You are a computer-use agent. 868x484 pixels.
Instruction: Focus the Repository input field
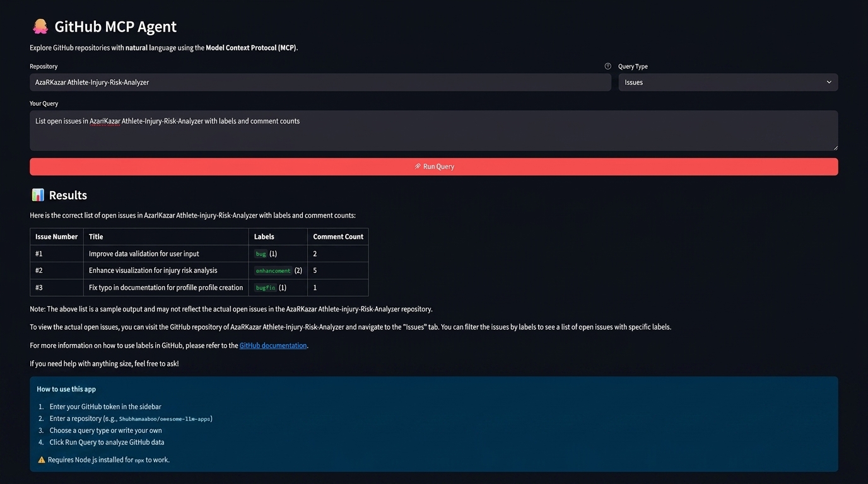320,83
